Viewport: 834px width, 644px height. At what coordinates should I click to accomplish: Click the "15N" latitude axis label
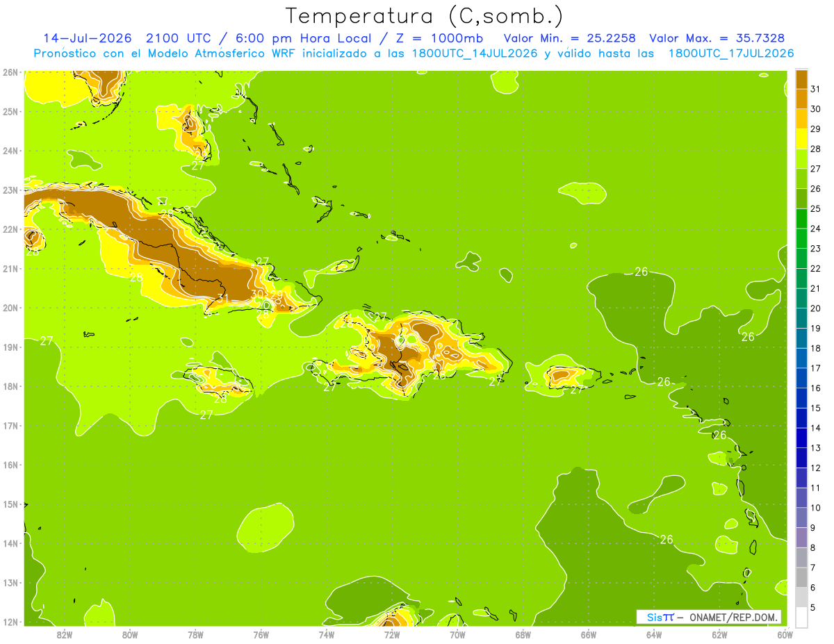(10, 504)
